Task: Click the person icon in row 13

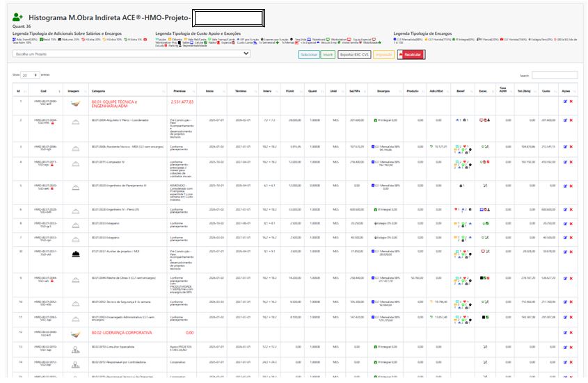Action: 74,346
